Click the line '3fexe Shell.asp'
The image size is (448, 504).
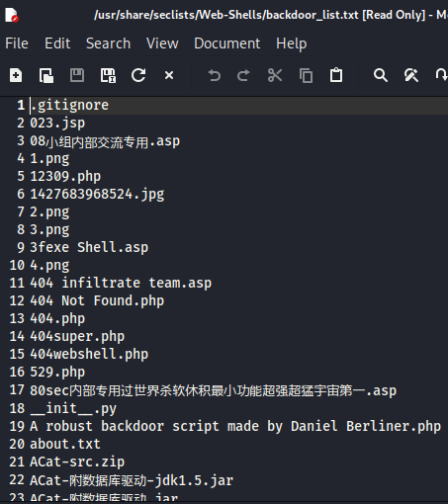click(89, 248)
